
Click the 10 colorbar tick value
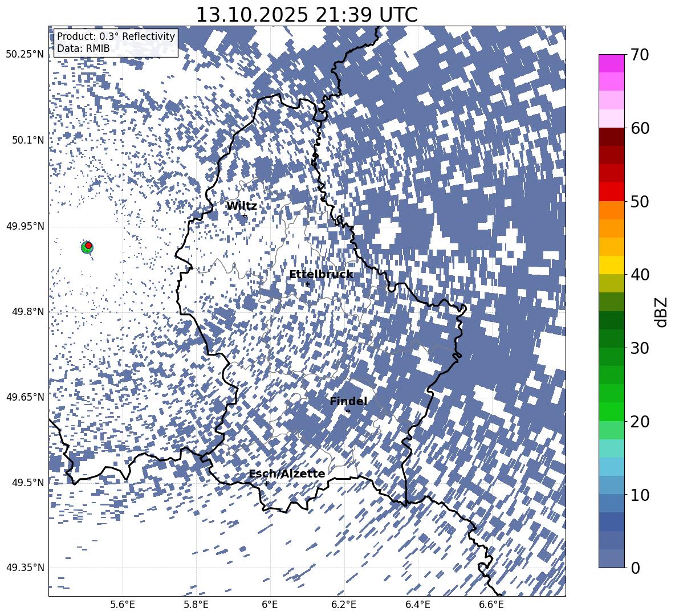640,495
